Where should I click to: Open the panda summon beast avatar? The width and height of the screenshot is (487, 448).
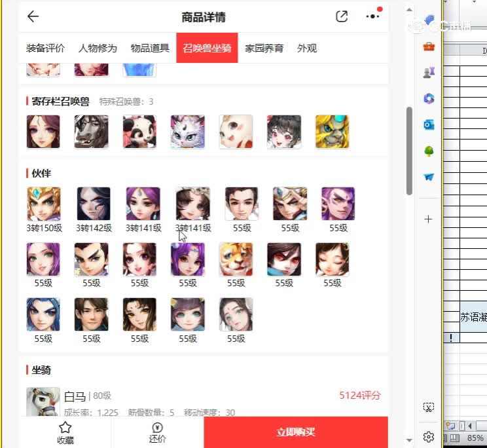click(x=139, y=132)
